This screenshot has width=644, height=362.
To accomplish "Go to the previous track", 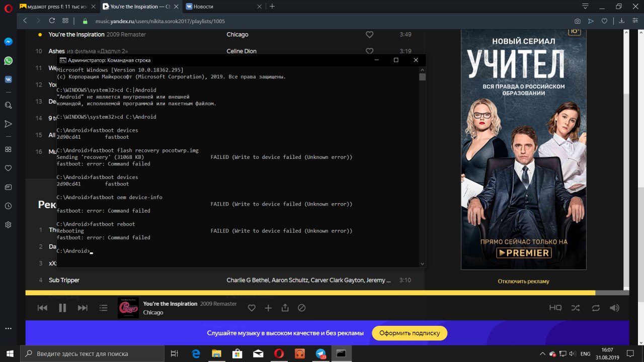I will tap(42, 308).
